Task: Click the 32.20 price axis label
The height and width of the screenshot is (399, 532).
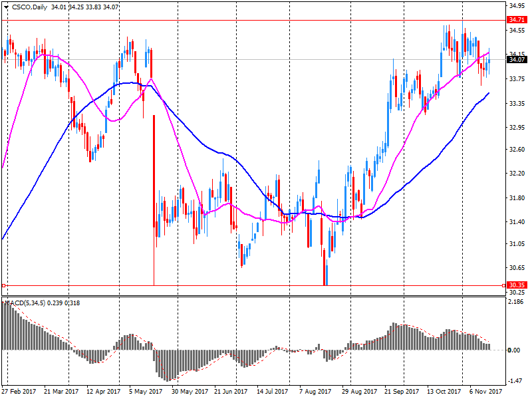Action: coord(517,174)
